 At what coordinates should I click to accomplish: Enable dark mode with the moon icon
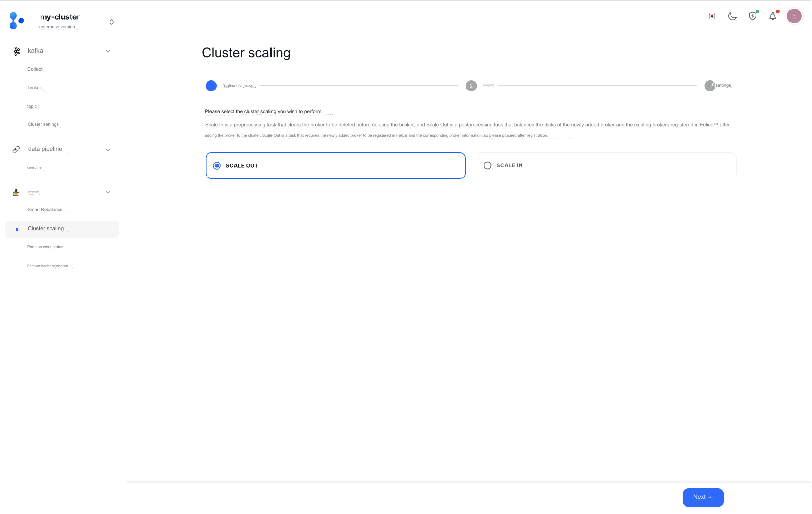[x=732, y=16]
